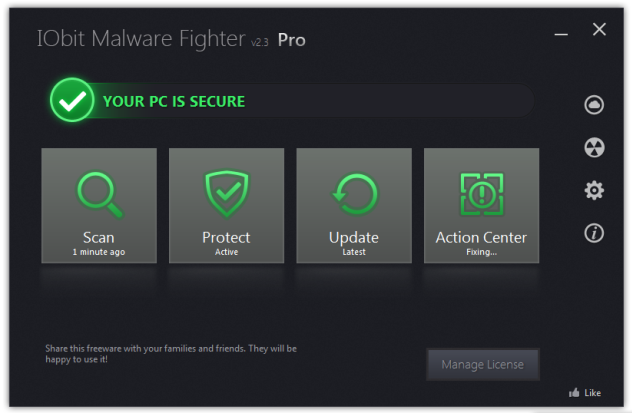
Task: Select the "Update Latest" tile label
Action: [x=354, y=243]
